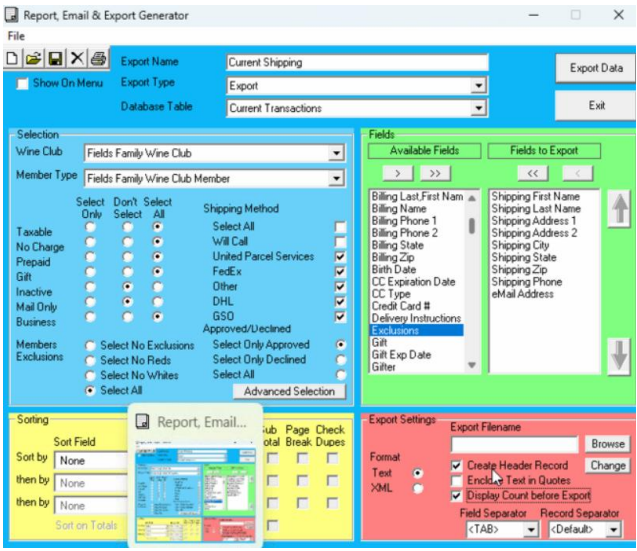Click the Export Filename input box
This screenshot has height=551, width=637.
[x=514, y=444]
